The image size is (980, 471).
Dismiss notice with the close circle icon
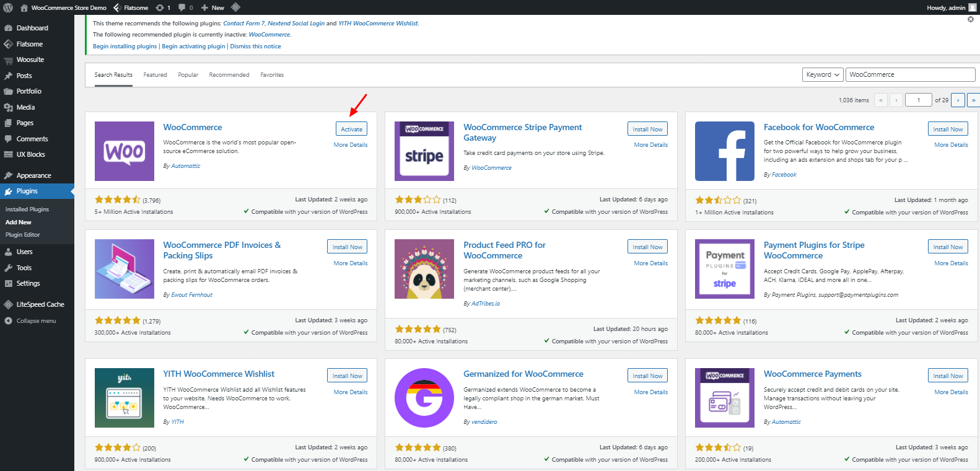(971, 19)
